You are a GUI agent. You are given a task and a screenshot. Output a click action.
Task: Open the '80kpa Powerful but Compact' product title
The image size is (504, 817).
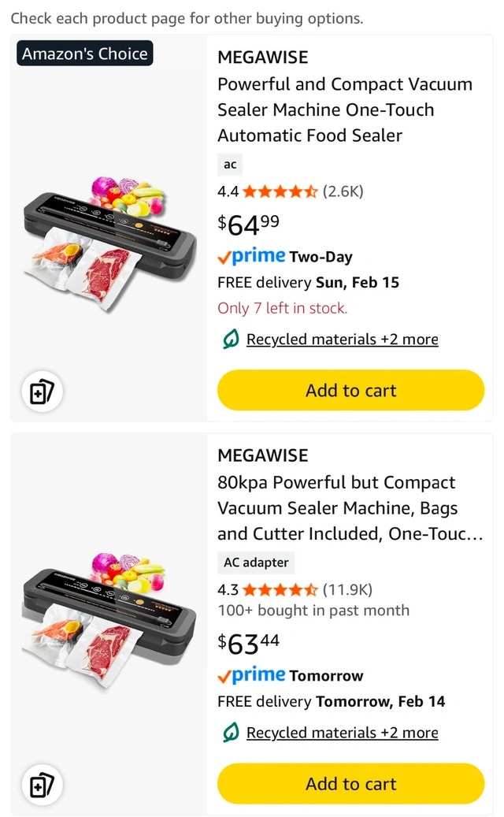pyautogui.click(x=350, y=508)
